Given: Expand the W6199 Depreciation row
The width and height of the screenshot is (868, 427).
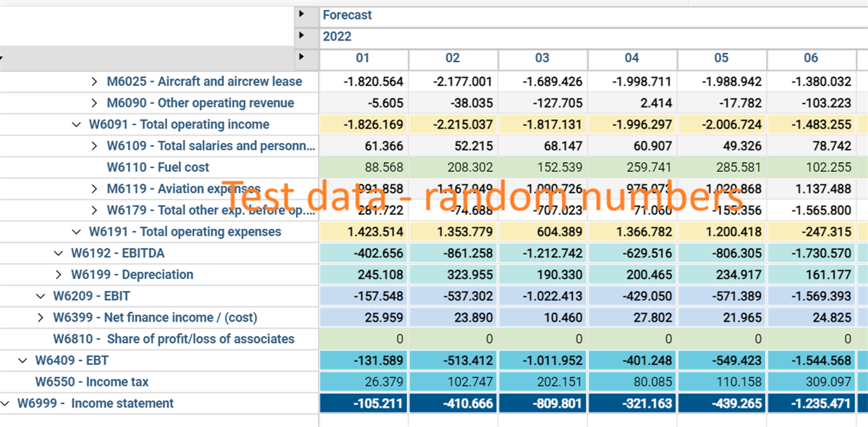Looking at the screenshot, I should point(59,275).
